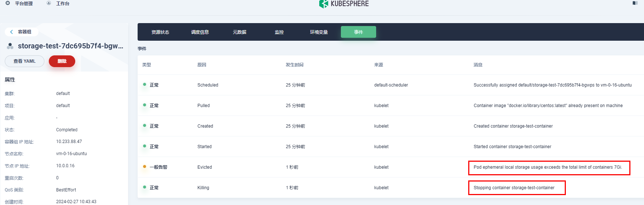Open 工作台 in the top bar
This screenshot has height=205, width=644.
tap(63, 3)
